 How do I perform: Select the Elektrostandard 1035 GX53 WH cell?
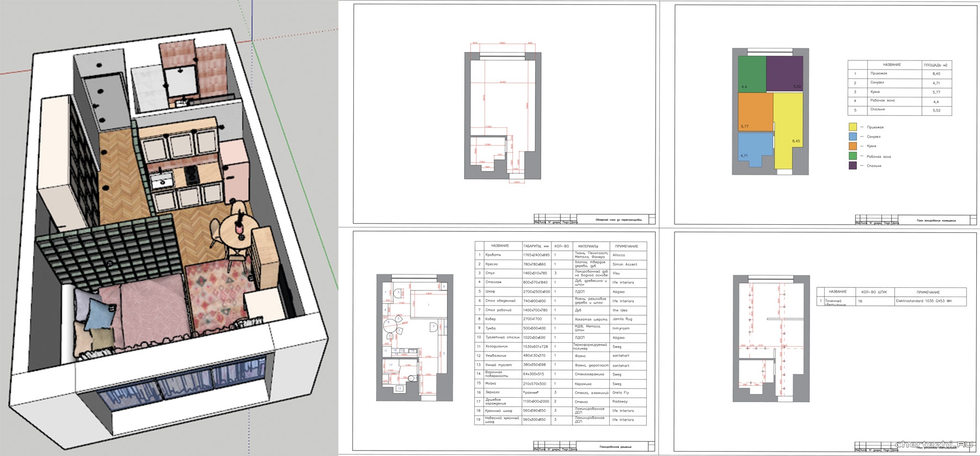coord(930,300)
